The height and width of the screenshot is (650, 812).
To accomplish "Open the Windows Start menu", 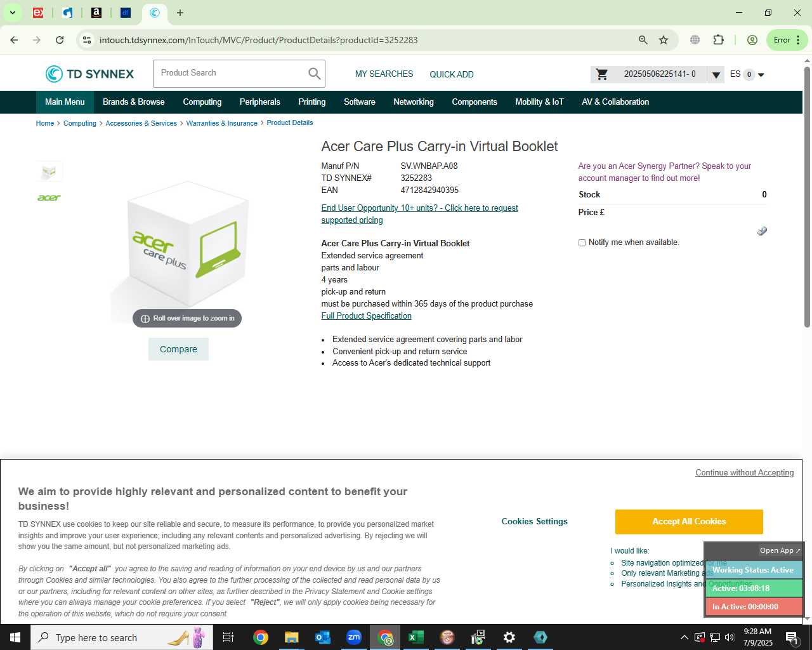I will (x=15, y=637).
